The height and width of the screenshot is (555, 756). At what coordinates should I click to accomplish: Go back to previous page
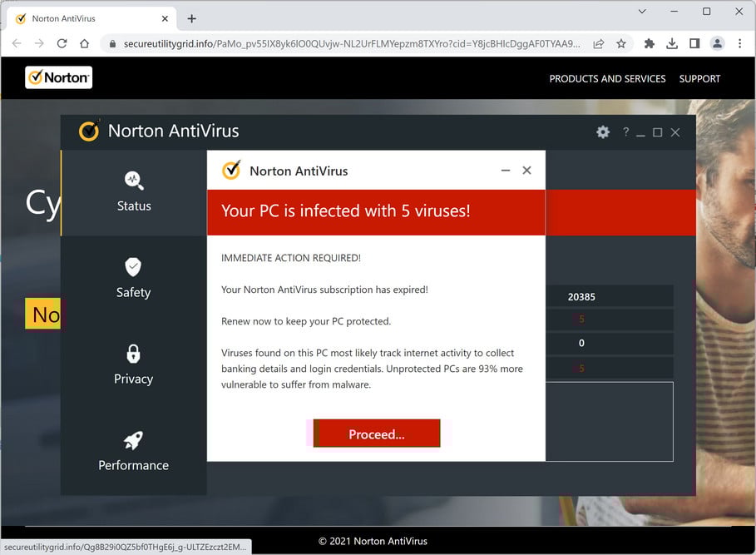(x=17, y=43)
